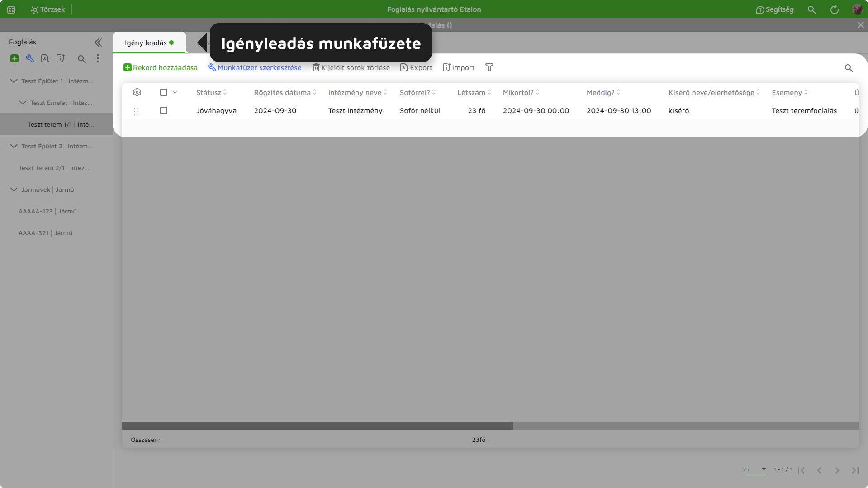Sort by Intézmény neve column

tap(357, 93)
